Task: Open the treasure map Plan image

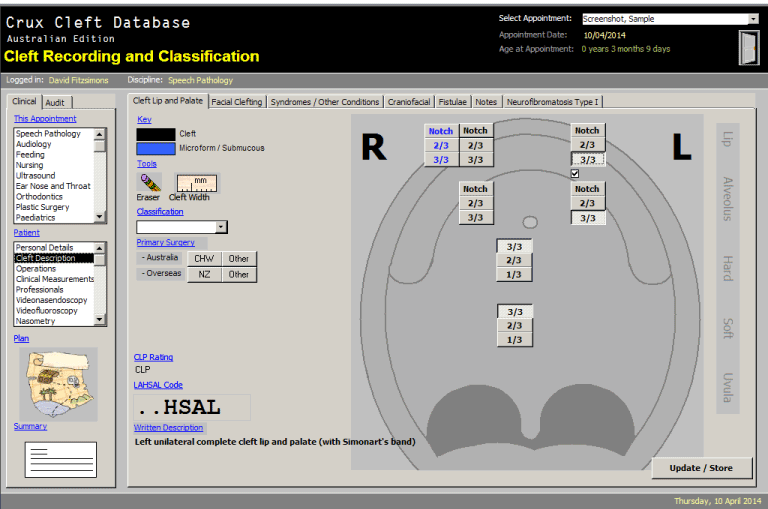Action: [x=59, y=383]
